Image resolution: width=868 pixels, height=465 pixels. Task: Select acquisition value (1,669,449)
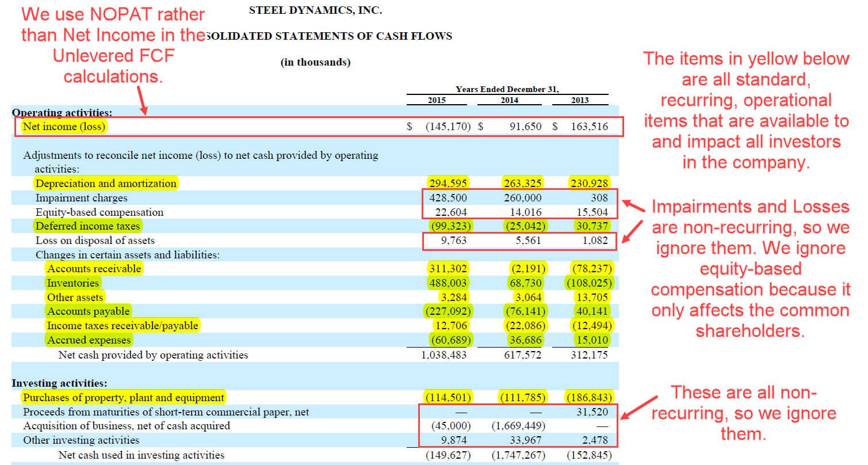[519, 426]
